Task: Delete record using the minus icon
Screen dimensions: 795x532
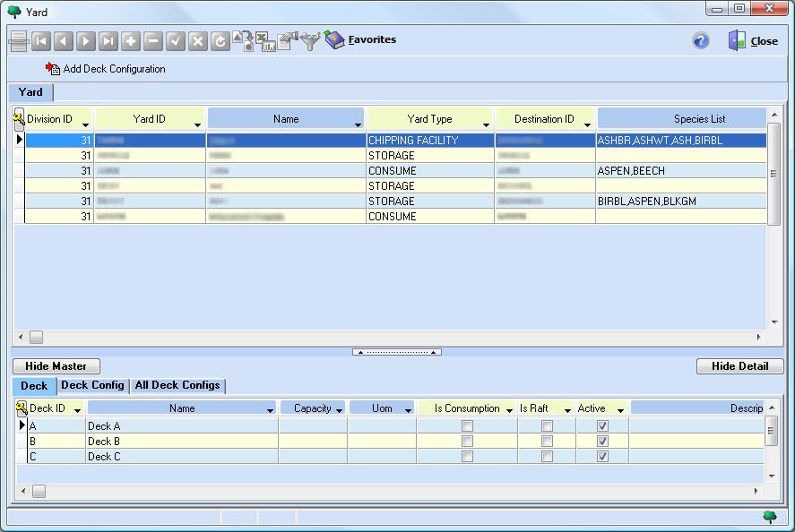Action: [x=153, y=41]
